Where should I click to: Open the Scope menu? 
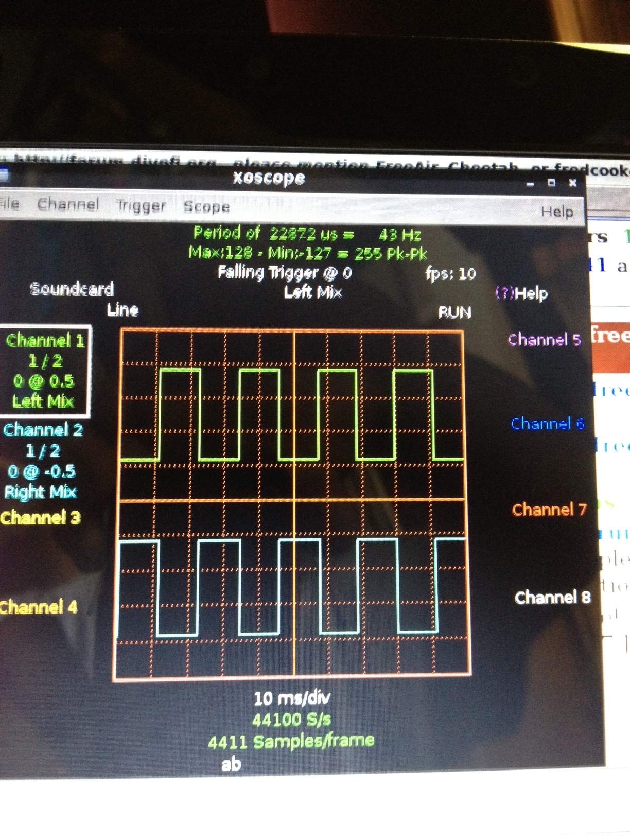pyautogui.click(x=206, y=207)
